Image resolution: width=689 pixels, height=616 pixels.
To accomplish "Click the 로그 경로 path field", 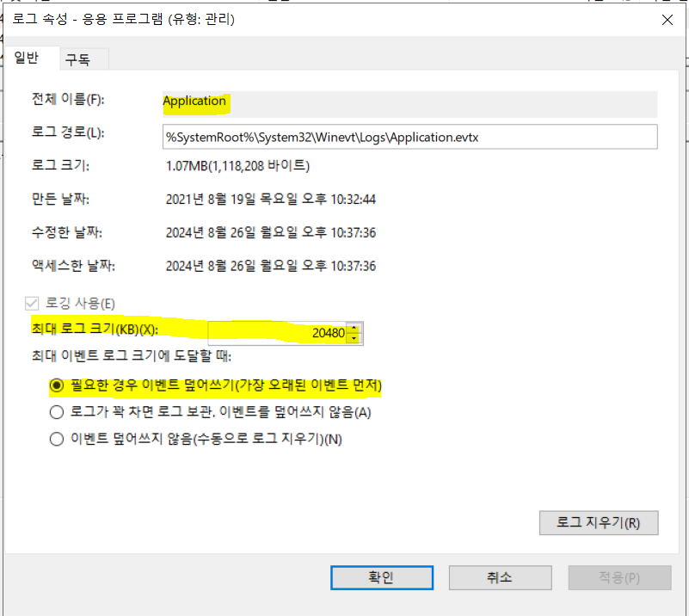I will click(x=409, y=137).
